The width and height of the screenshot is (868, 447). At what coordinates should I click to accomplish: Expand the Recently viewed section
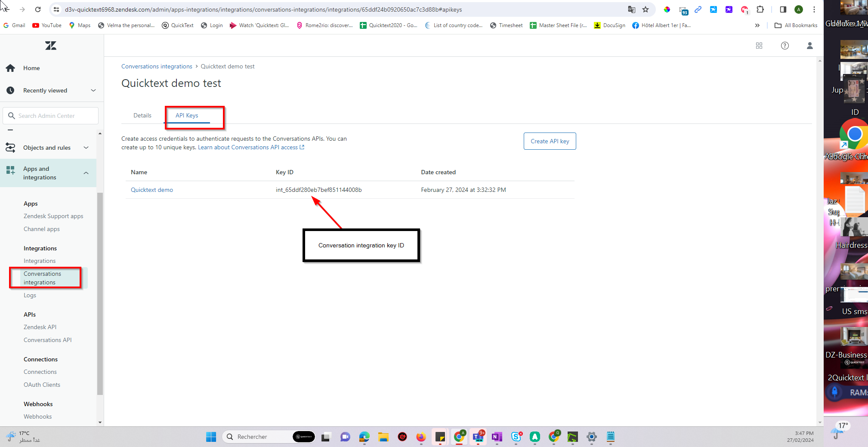[93, 90]
